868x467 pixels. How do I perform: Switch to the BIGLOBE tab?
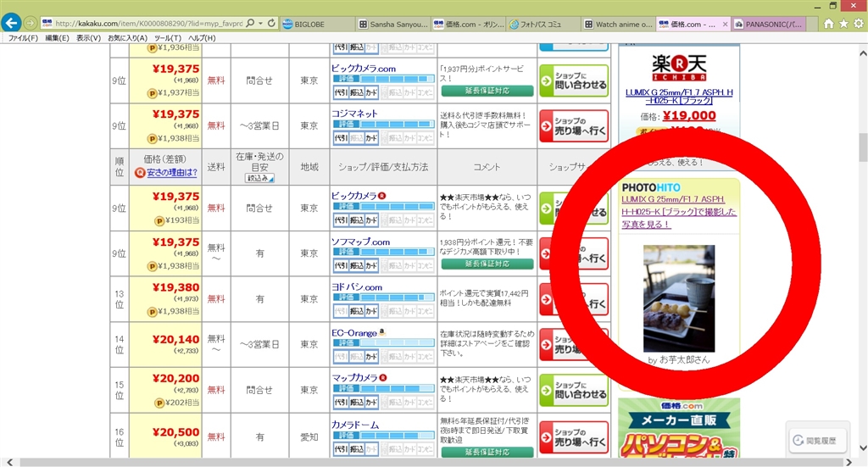coord(317,25)
